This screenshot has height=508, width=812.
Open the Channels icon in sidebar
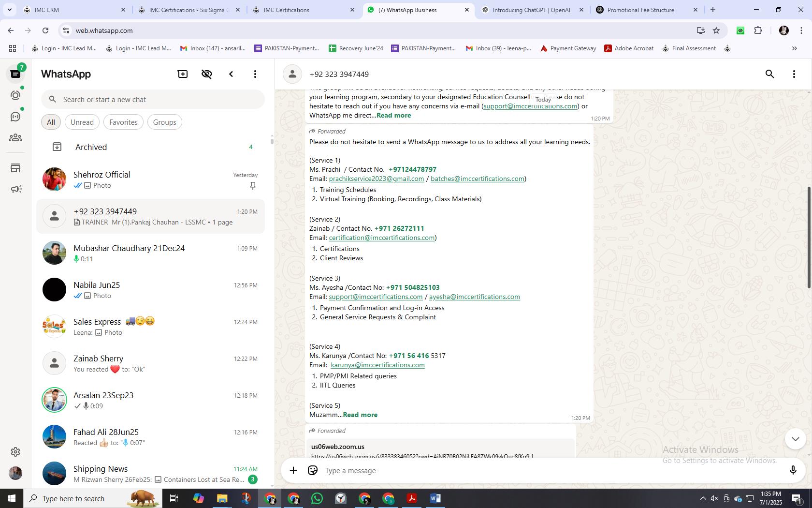15,117
